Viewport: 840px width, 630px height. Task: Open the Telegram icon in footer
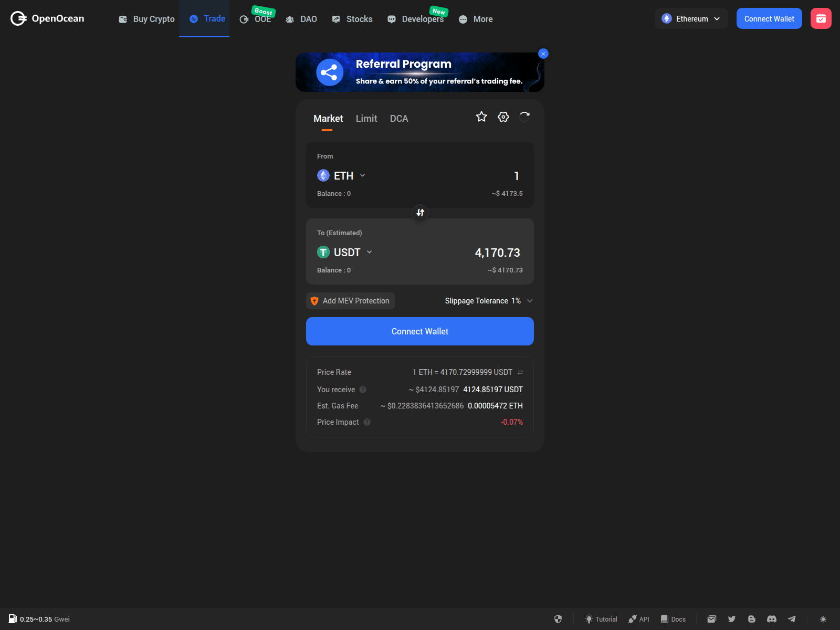(792, 619)
